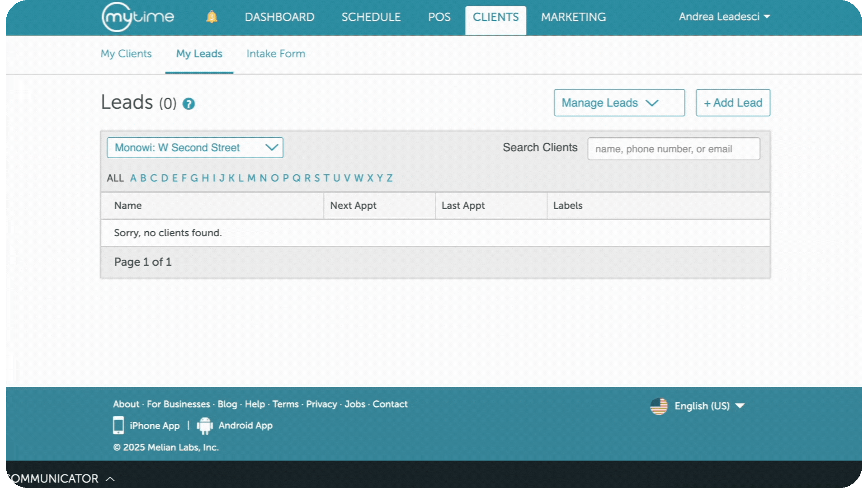The width and height of the screenshot is (868, 488).
Task: Go to the Dashboard menu
Action: coord(279,17)
